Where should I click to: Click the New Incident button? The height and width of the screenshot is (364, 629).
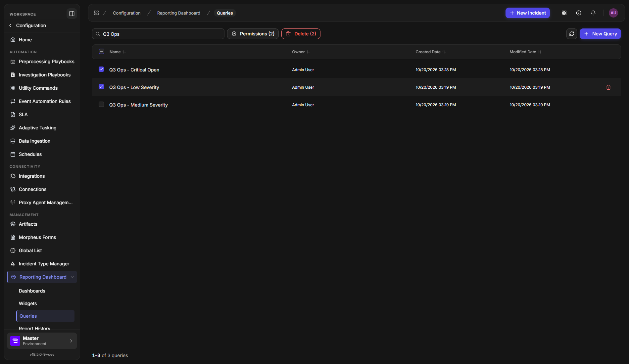[528, 13]
